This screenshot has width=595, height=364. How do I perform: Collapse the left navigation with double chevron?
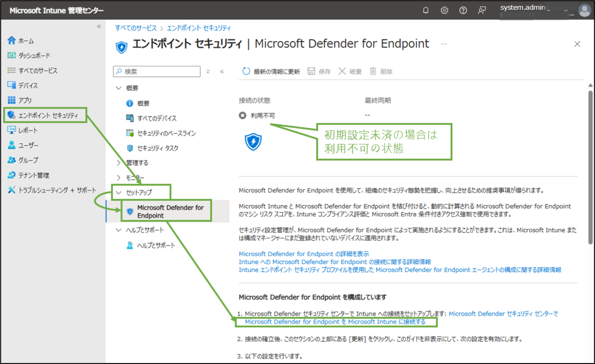99,26
